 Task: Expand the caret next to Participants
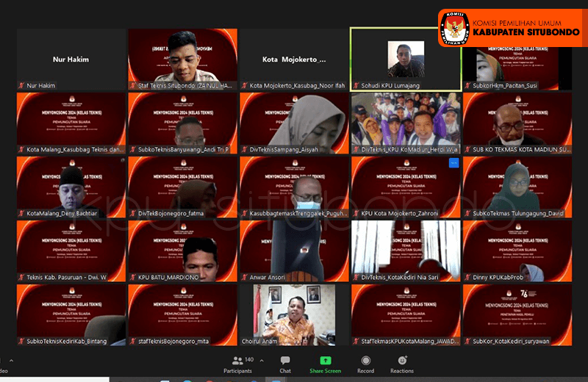point(262,361)
